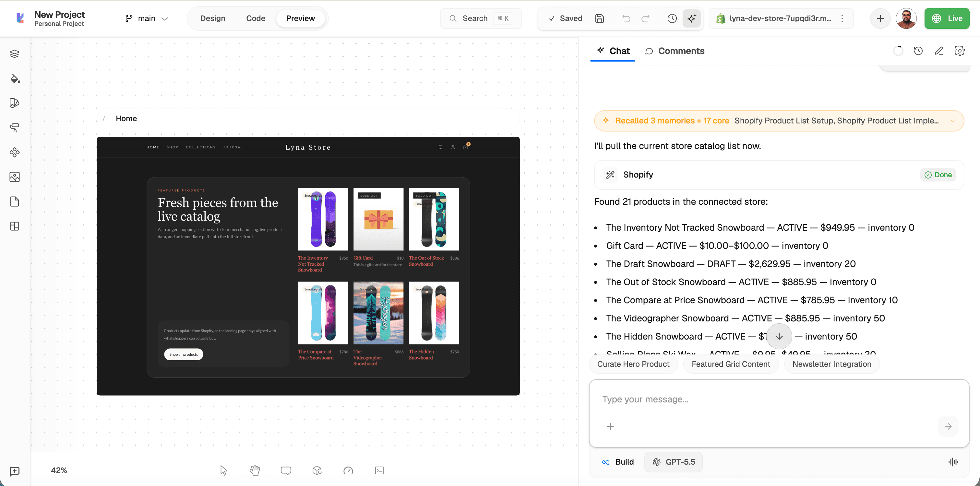
Task: Click the 3D cube tool in the bottom toolbar
Action: pos(317,470)
